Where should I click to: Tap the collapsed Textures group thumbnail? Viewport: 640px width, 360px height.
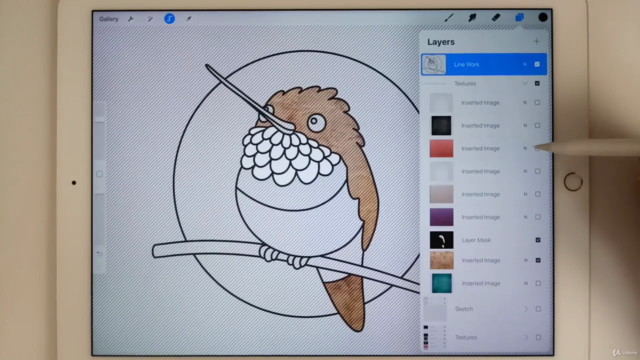point(434,338)
